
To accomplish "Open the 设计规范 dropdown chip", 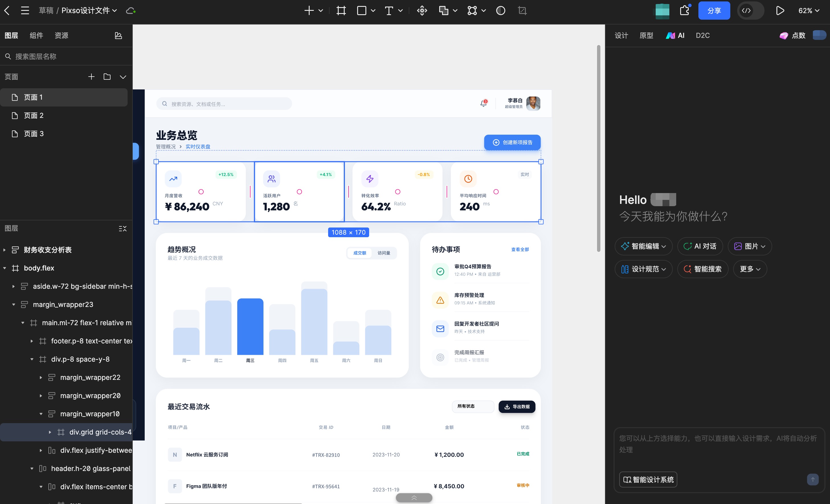I will [643, 269].
